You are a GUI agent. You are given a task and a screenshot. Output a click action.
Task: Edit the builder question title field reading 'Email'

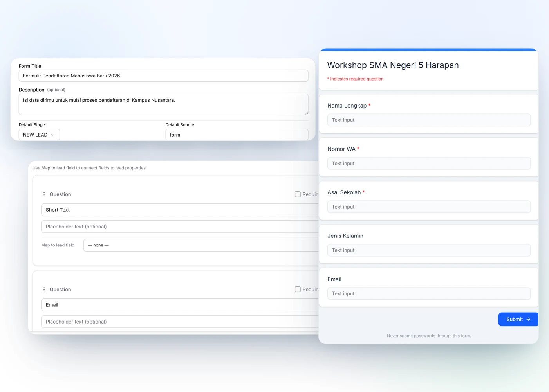(180, 305)
